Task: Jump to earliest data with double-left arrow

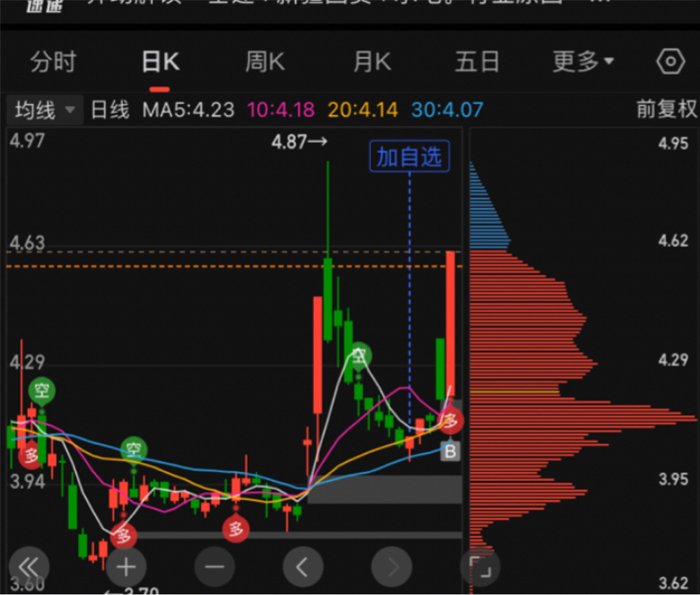Action: [29, 567]
